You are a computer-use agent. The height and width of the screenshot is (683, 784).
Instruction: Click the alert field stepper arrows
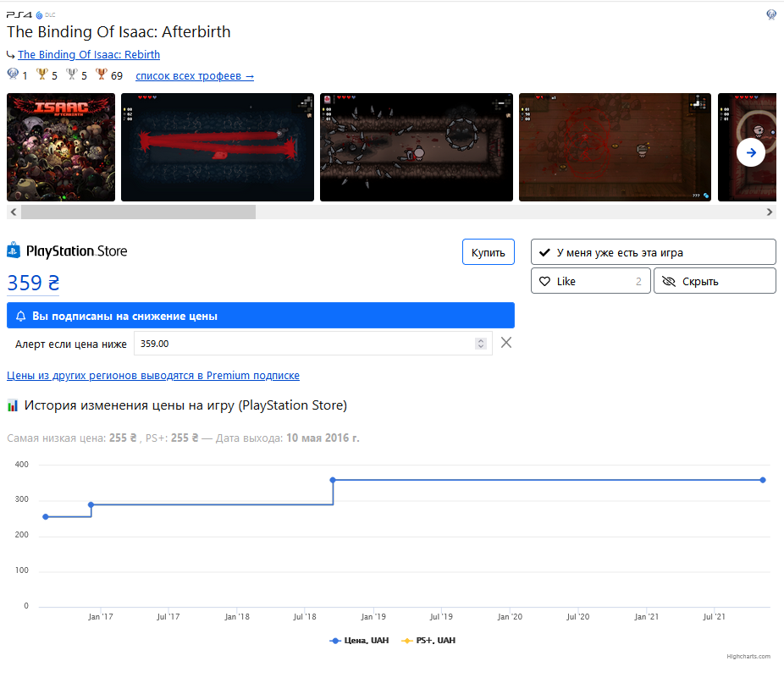click(481, 344)
